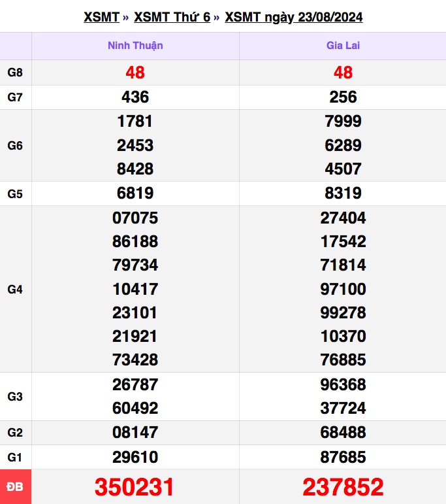The height and width of the screenshot is (504, 446).
Task: Click the G1 number 29610
Action: coord(135,457)
